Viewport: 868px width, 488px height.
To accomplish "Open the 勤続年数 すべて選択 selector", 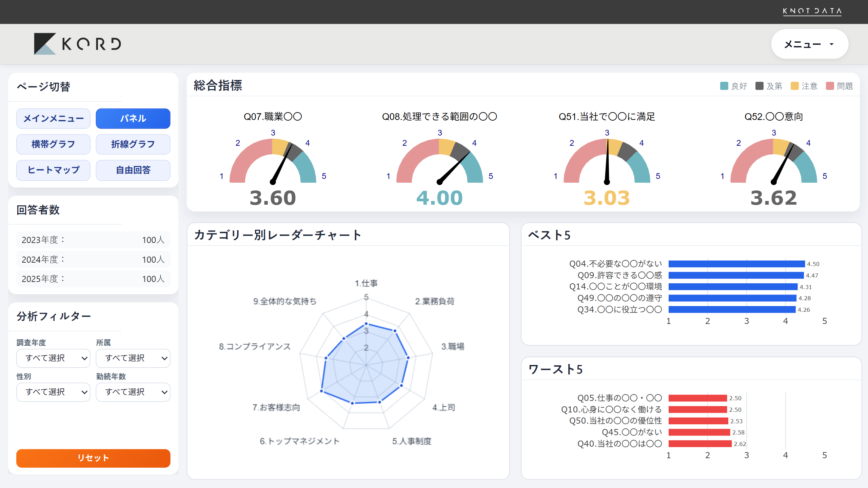I will click(x=133, y=392).
